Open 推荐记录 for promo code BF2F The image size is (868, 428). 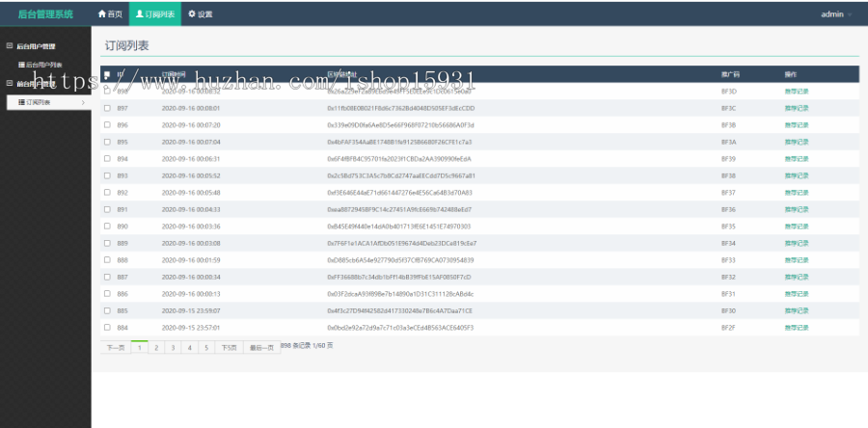click(797, 328)
